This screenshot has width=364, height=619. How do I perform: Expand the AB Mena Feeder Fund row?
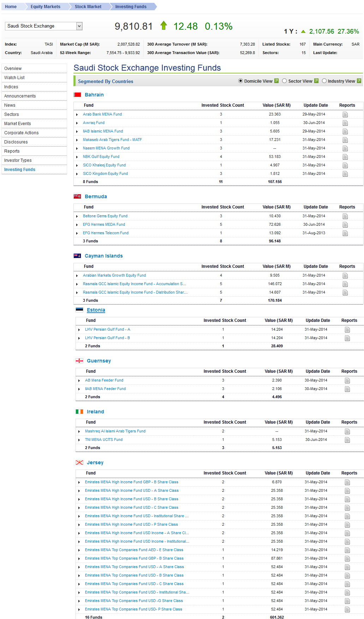tap(79, 381)
